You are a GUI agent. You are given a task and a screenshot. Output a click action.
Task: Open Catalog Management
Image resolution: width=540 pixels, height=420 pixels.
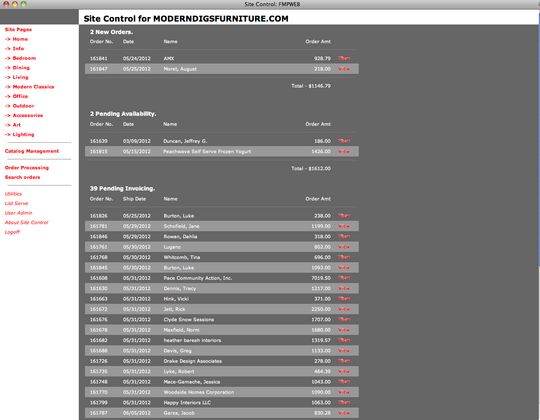point(32,151)
